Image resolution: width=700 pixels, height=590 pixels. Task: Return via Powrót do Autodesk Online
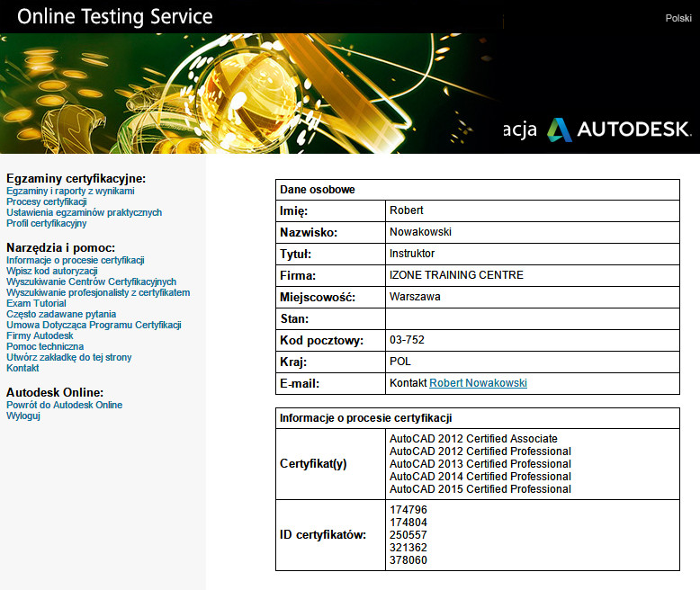coord(64,405)
